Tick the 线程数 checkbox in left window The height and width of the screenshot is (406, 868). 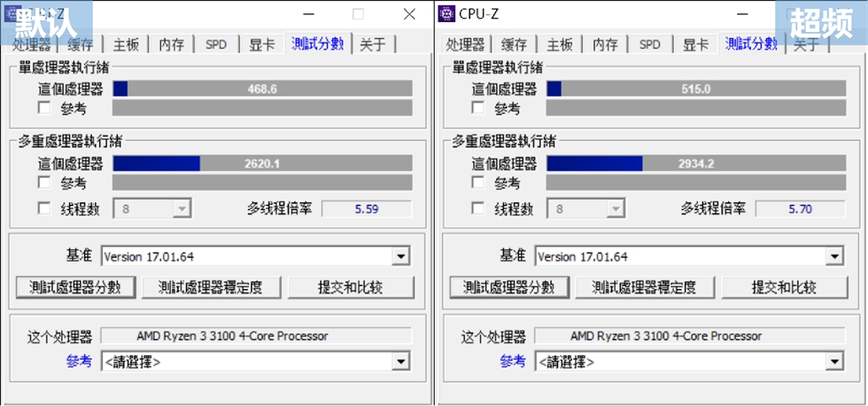click(44, 208)
